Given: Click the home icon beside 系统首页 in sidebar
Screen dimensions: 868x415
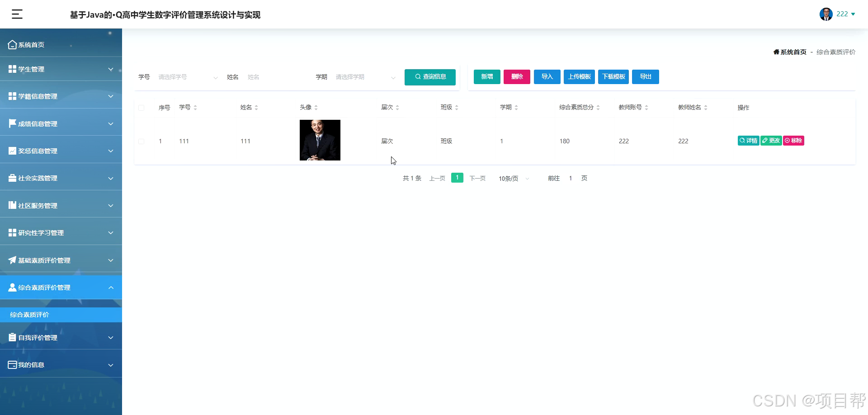Looking at the screenshot, I should pyautogui.click(x=13, y=45).
